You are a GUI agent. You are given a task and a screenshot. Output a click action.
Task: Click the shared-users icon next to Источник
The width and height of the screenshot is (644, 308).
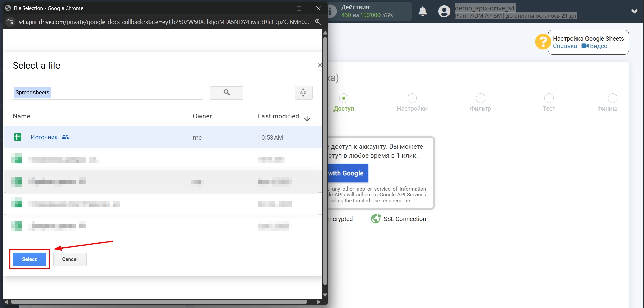point(65,137)
